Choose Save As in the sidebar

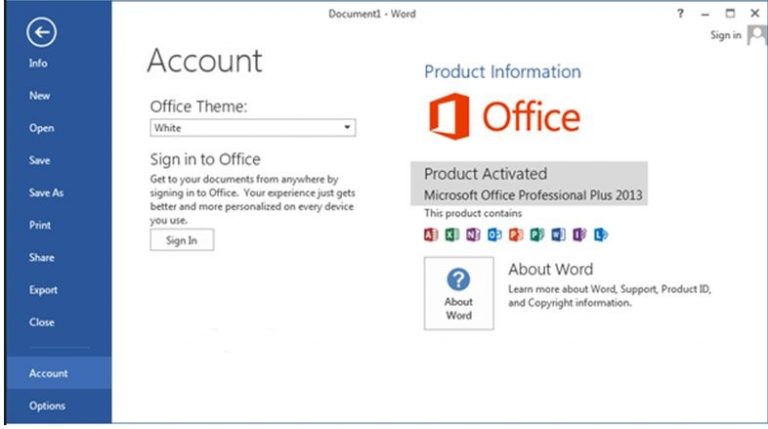(46, 192)
